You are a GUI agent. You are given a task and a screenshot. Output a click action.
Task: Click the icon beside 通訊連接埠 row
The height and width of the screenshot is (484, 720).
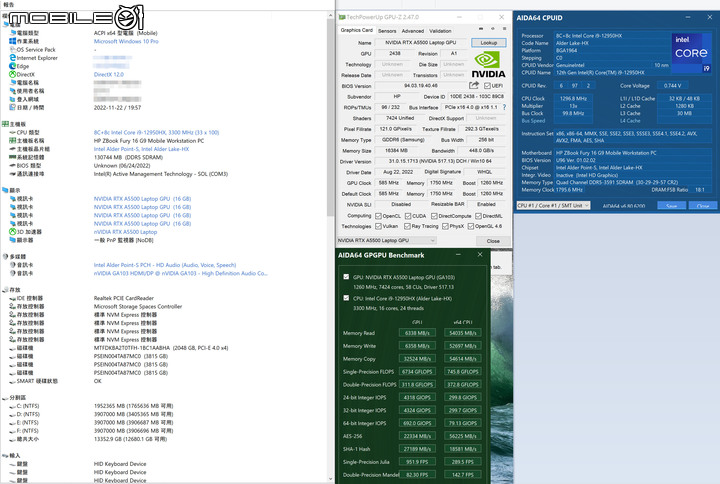pyautogui.click(x=12, y=174)
